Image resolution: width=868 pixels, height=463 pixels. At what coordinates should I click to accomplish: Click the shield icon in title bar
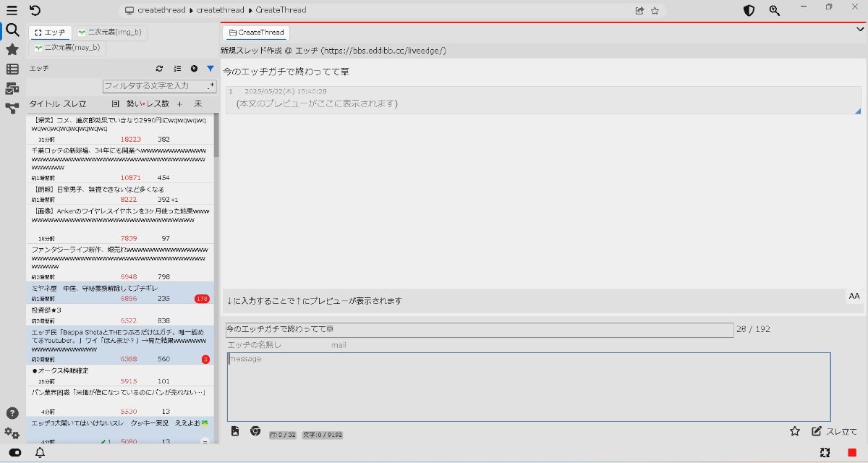749,10
